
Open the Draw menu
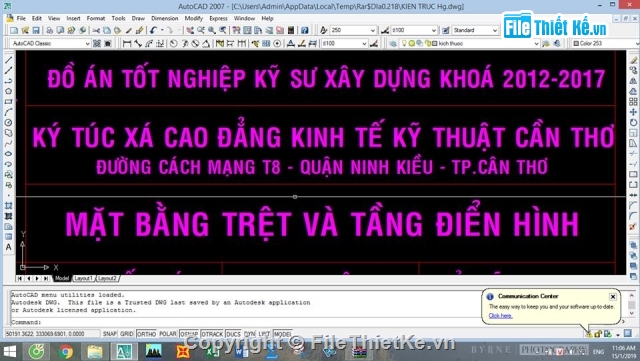[x=138, y=18]
